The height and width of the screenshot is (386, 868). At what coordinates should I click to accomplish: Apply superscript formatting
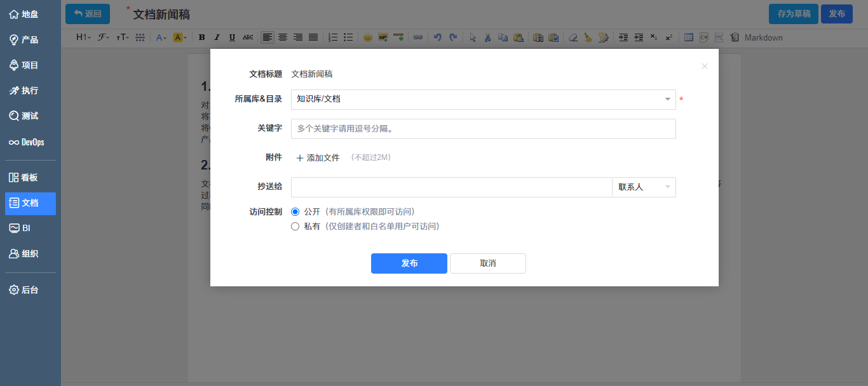pyautogui.click(x=668, y=37)
